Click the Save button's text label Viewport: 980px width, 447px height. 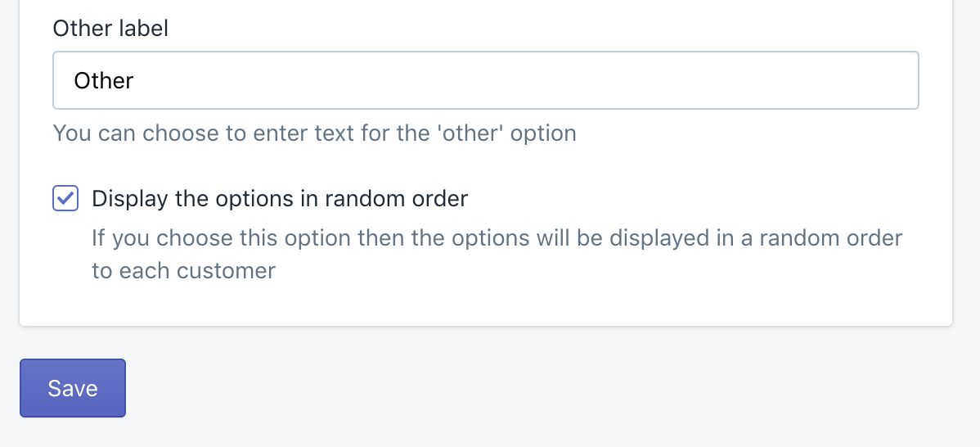coord(73,388)
